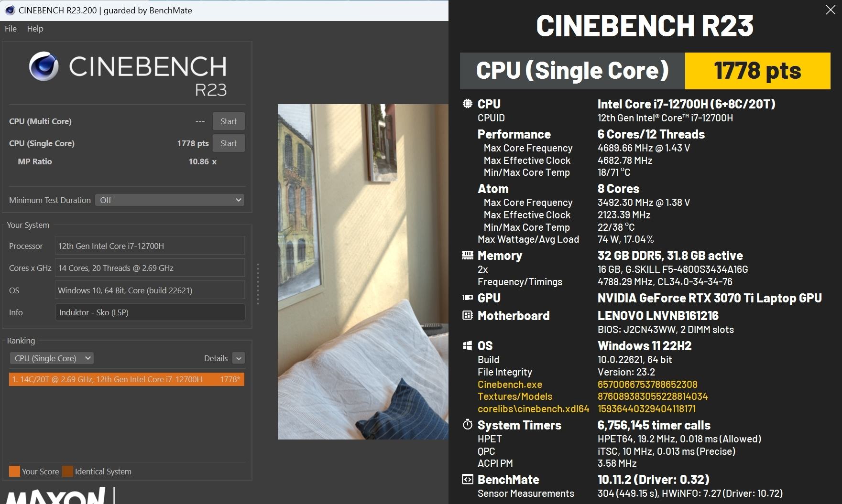
Task: Open the Minimum Test Duration dropdown
Action: click(170, 200)
